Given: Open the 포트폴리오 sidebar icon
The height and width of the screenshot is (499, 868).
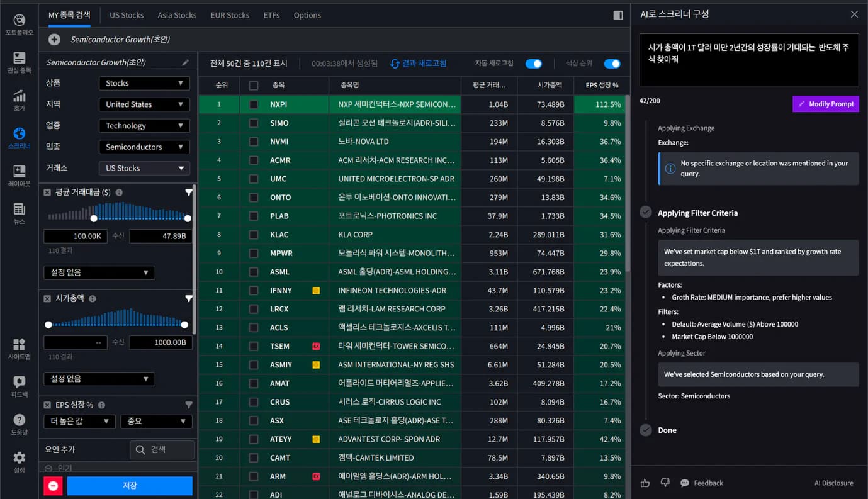Looking at the screenshot, I should pyautogui.click(x=19, y=21).
